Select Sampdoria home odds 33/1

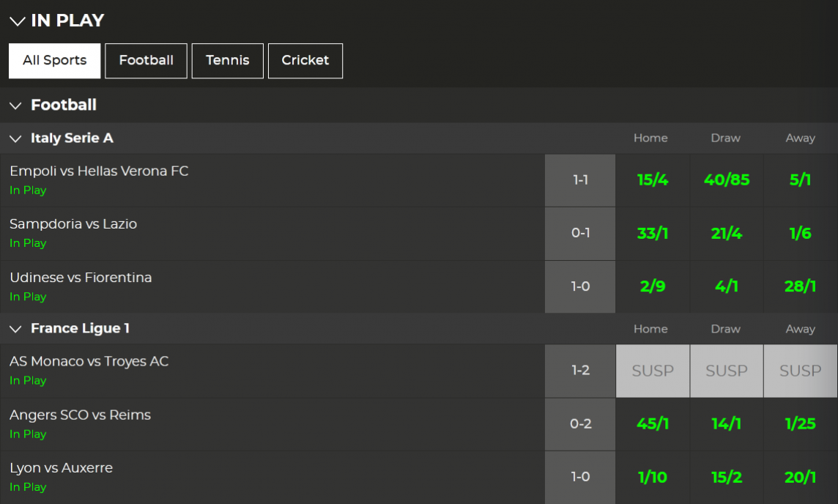(652, 234)
